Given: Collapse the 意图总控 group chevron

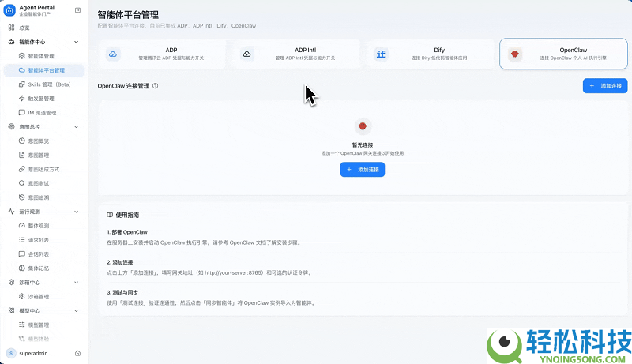Looking at the screenshot, I should (x=76, y=127).
